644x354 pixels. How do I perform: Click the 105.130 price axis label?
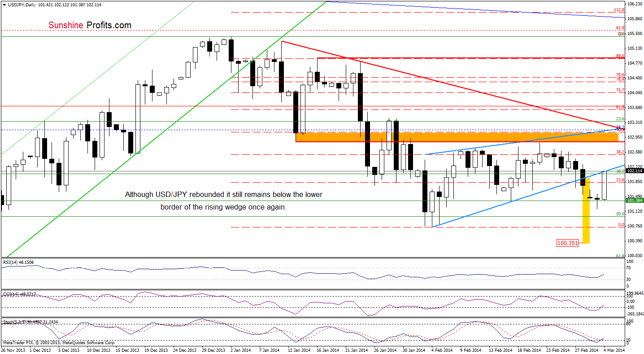click(x=635, y=48)
